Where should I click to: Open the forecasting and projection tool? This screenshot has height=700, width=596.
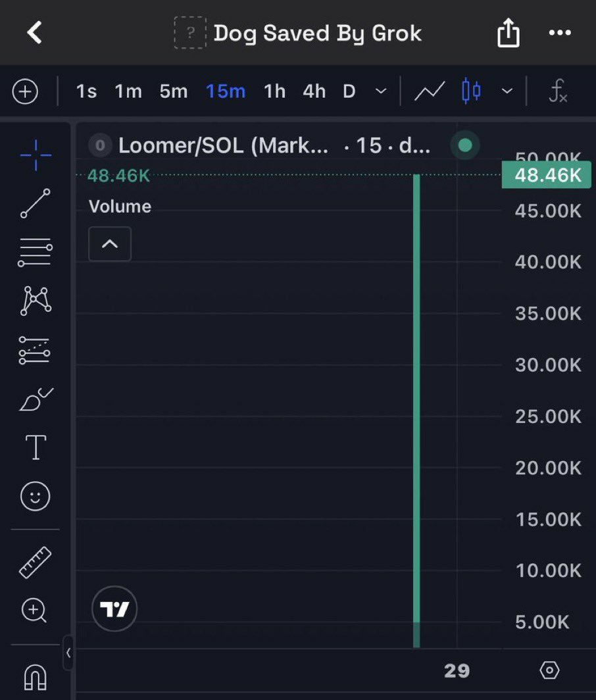34,350
